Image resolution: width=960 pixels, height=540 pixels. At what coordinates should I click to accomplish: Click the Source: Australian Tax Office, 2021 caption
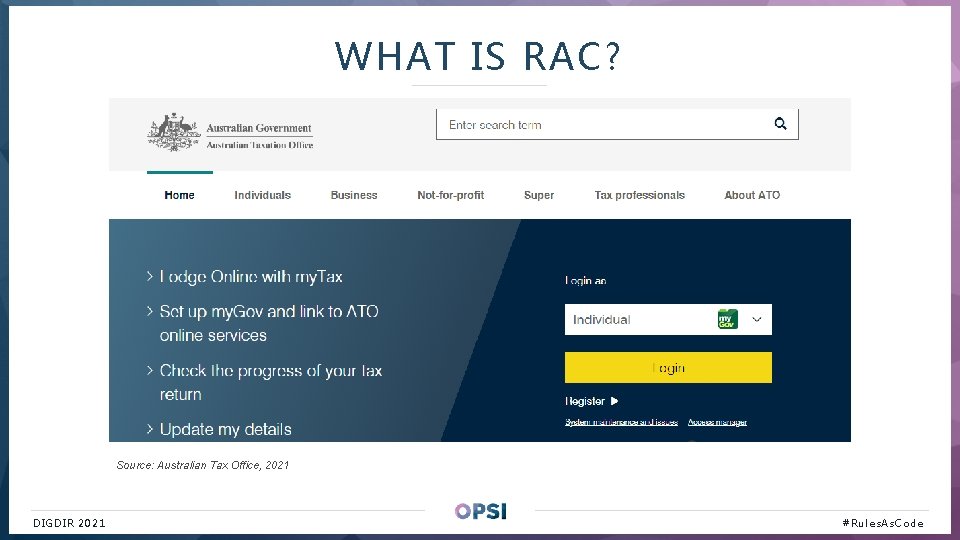pyautogui.click(x=203, y=465)
